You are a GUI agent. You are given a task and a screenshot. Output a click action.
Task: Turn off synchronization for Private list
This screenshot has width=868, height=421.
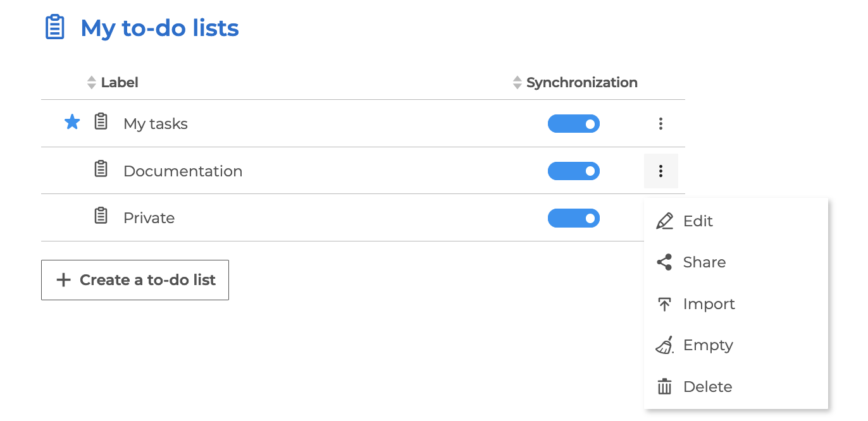point(573,218)
